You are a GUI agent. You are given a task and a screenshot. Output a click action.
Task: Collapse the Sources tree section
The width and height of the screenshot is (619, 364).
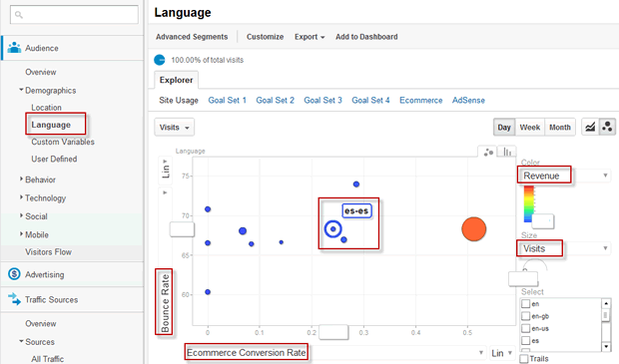(x=21, y=341)
